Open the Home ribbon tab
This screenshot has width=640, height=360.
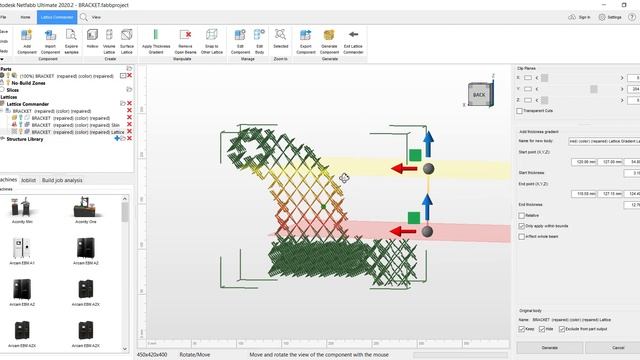click(x=25, y=17)
